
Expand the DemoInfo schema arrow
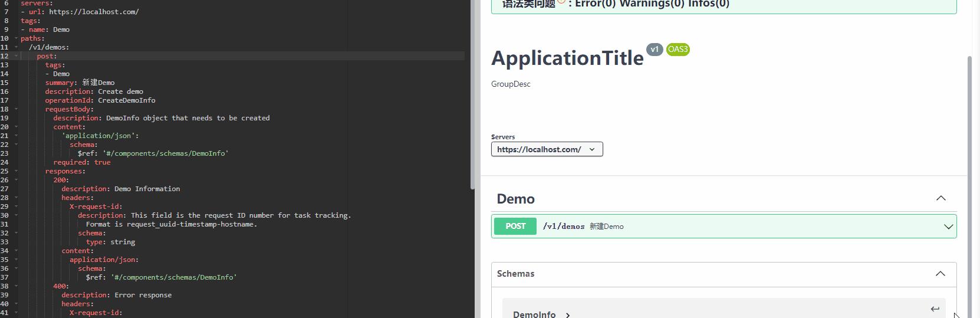coord(568,315)
